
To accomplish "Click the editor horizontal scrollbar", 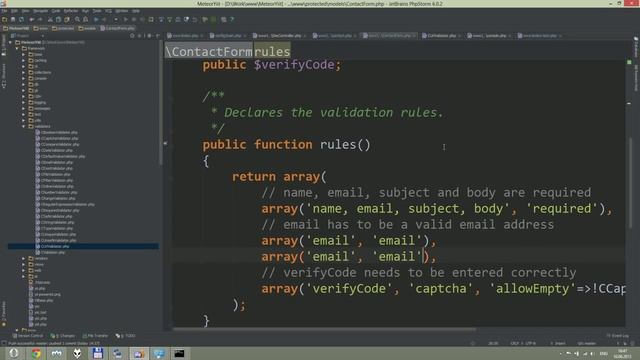I will 324,329.
